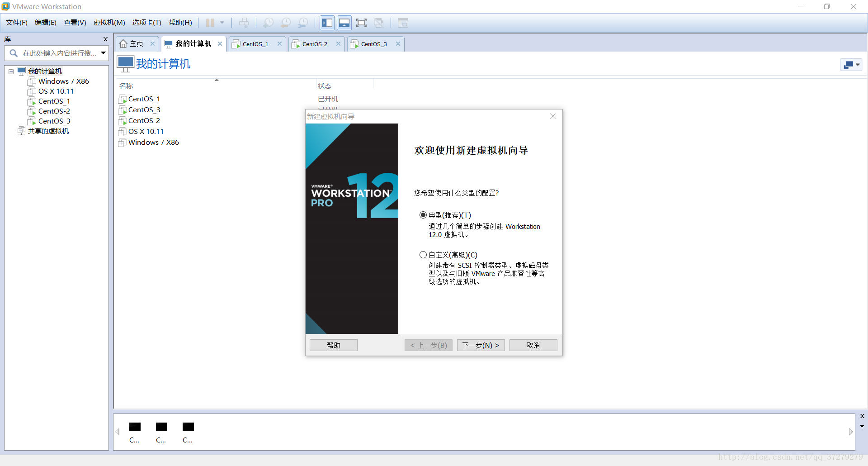868x466 pixels.
Task: Select Windows 7 X86 row in VM list
Action: click(153, 143)
